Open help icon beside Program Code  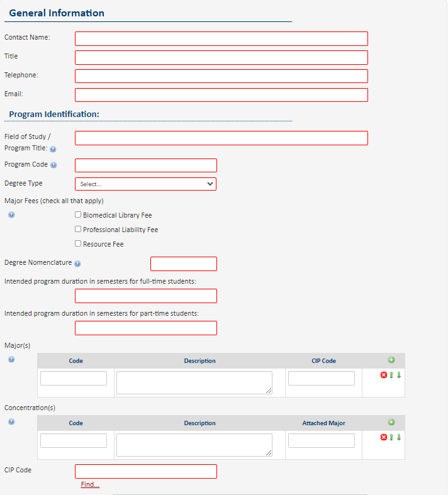point(53,165)
